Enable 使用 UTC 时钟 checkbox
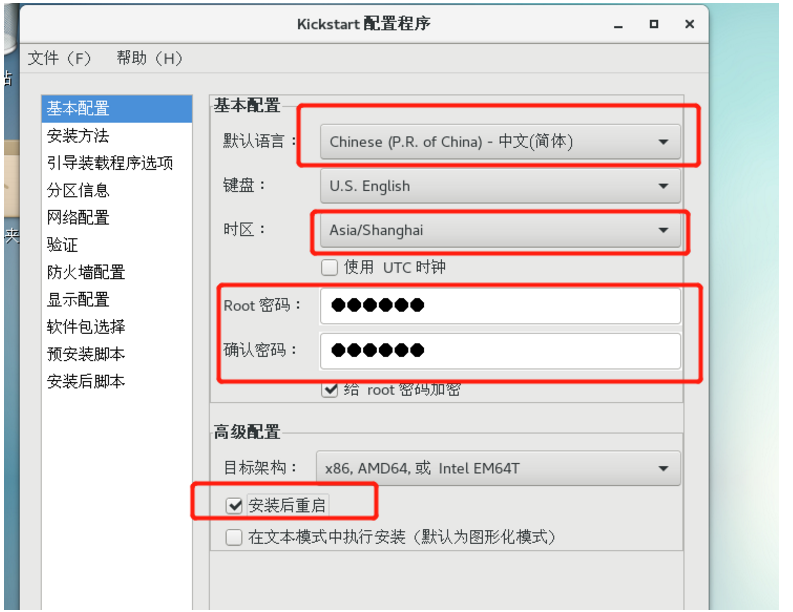The height and width of the screenshot is (612, 793). point(330,267)
